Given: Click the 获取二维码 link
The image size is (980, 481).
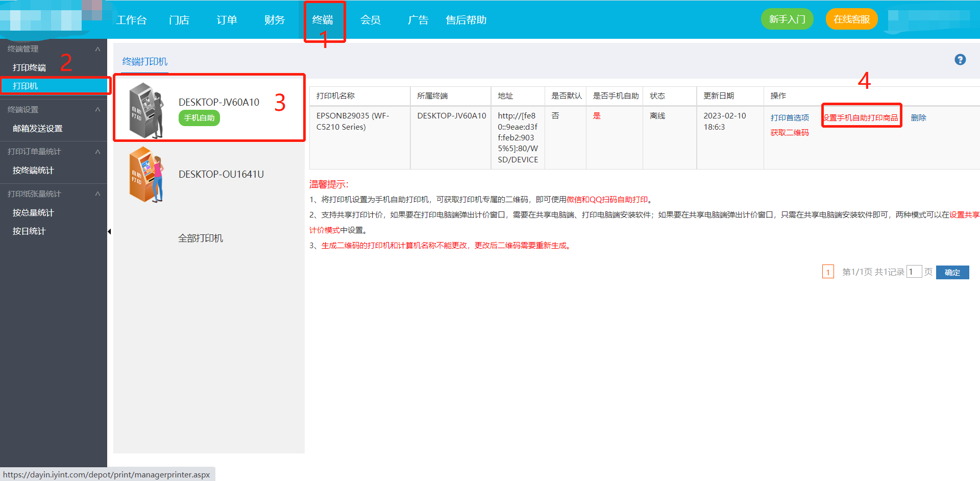Looking at the screenshot, I should pos(790,133).
